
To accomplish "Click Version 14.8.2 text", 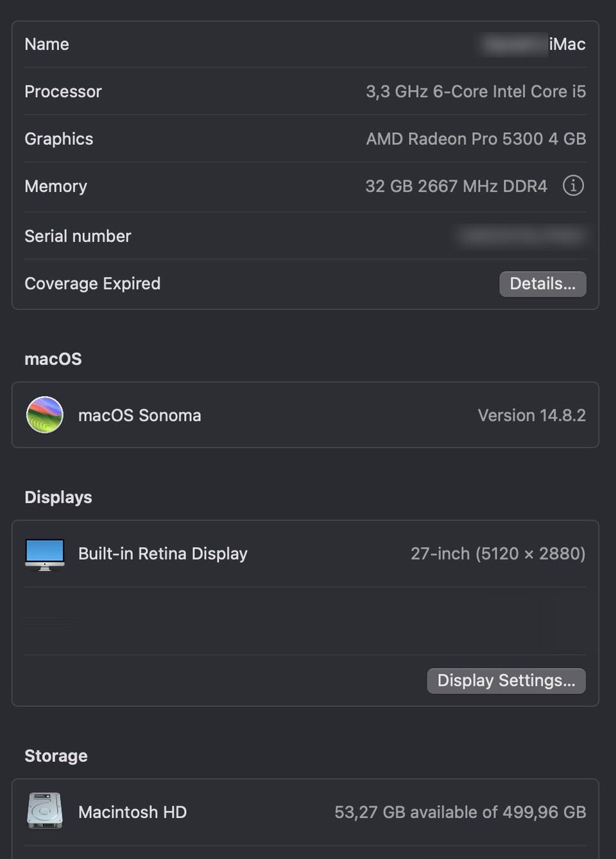I will pyautogui.click(x=531, y=416).
